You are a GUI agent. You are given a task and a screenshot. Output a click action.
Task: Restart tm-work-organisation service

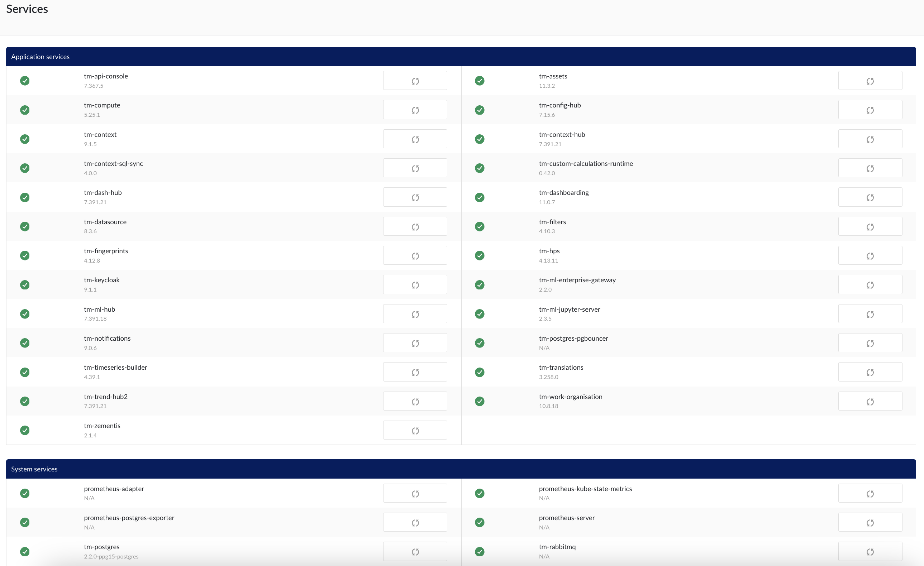click(x=870, y=401)
